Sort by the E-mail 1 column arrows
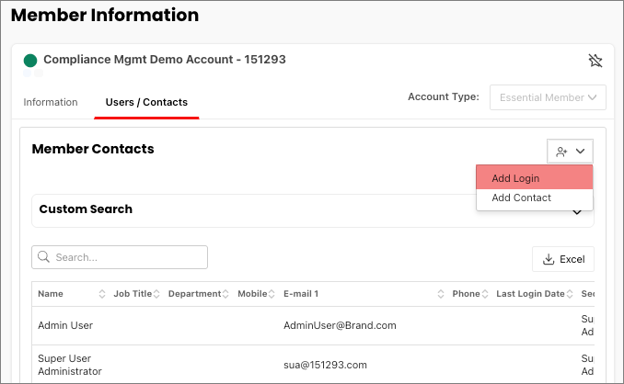 (x=441, y=294)
